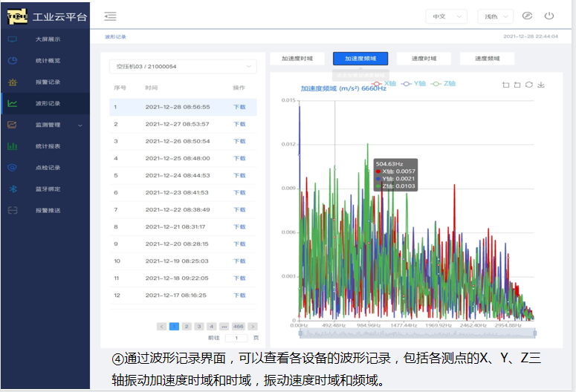Toggle X轴 series in chart legend
The image size is (576, 392).
385,84
